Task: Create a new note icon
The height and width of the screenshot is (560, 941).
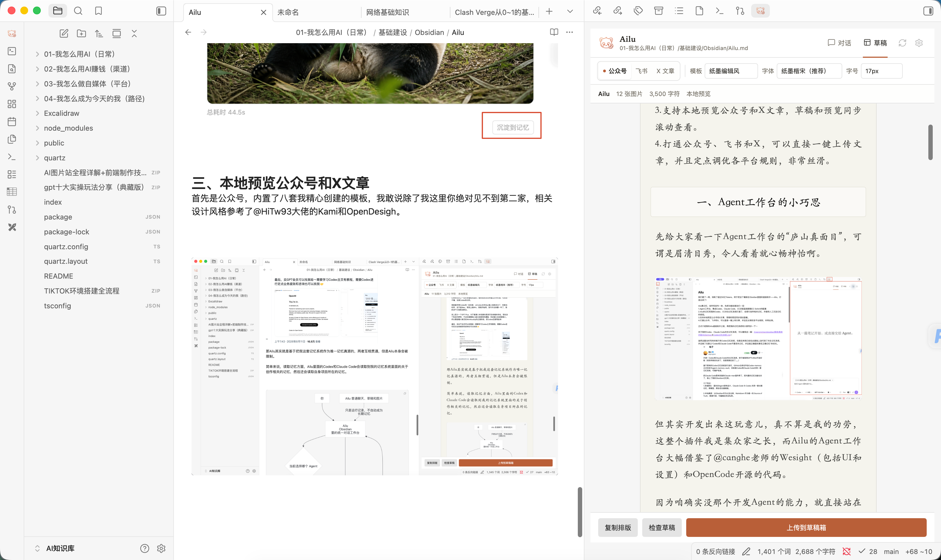Action: [x=64, y=34]
